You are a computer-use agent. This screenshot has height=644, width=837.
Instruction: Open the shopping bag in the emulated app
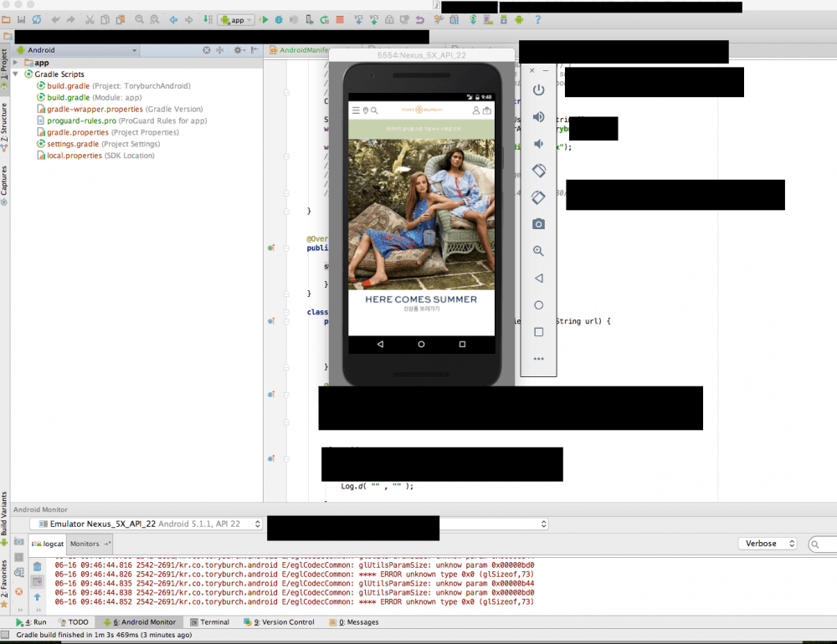(486, 110)
